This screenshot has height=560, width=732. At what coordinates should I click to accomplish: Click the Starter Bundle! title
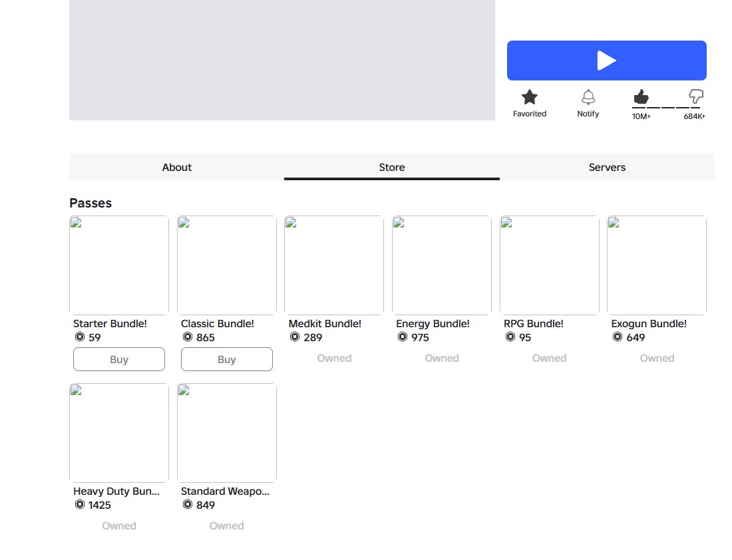point(110,324)
